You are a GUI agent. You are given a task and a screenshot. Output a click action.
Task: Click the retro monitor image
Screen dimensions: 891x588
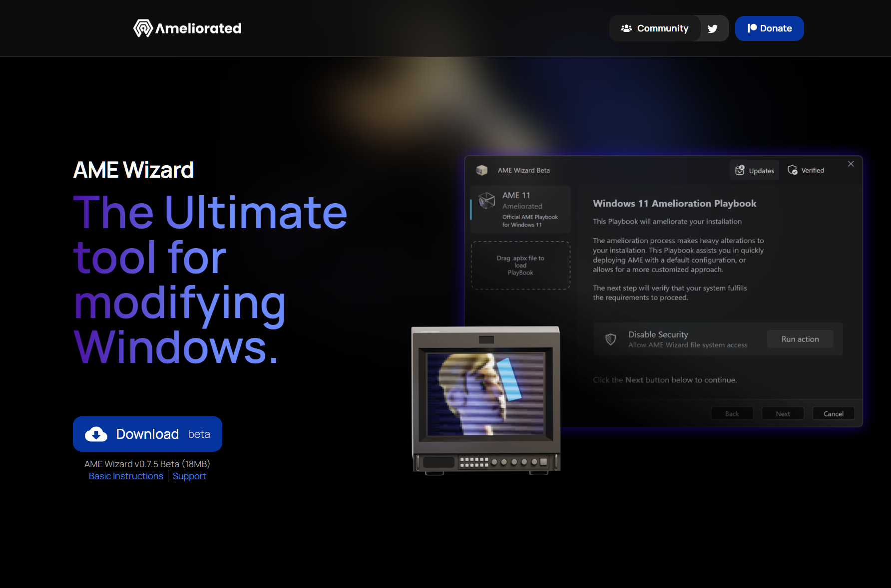(x=486, y=400)
